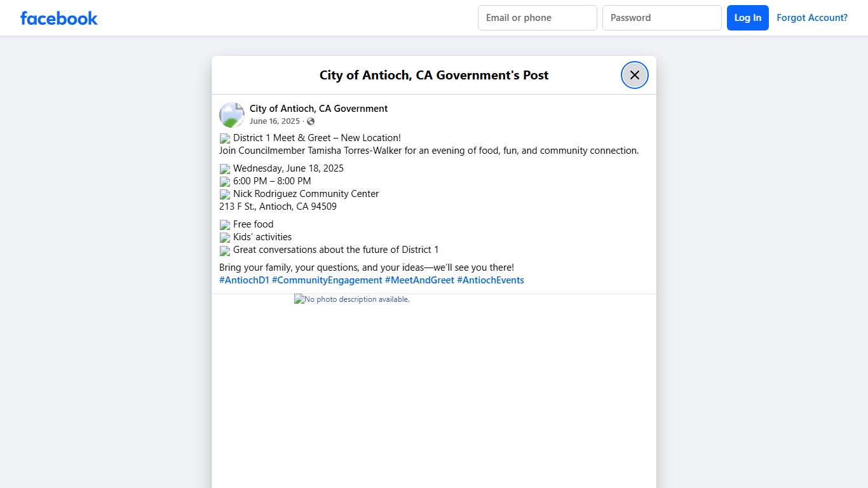Click the icon next to Kids' activities
The image size is (868, 488).
[224, 237]
